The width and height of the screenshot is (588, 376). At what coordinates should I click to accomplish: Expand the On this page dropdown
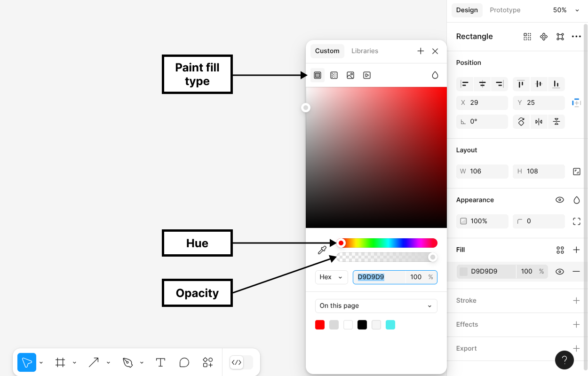click(x=376, y=306)
